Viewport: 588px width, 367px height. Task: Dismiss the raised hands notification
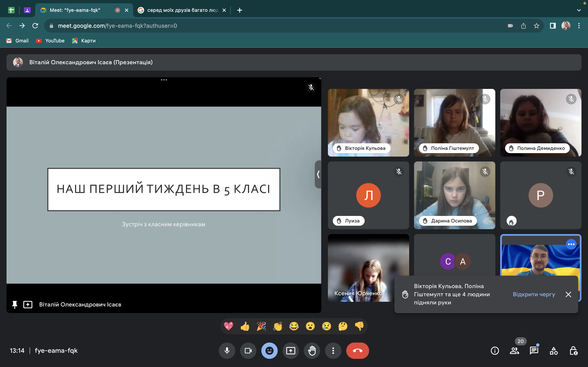(568, 294)
